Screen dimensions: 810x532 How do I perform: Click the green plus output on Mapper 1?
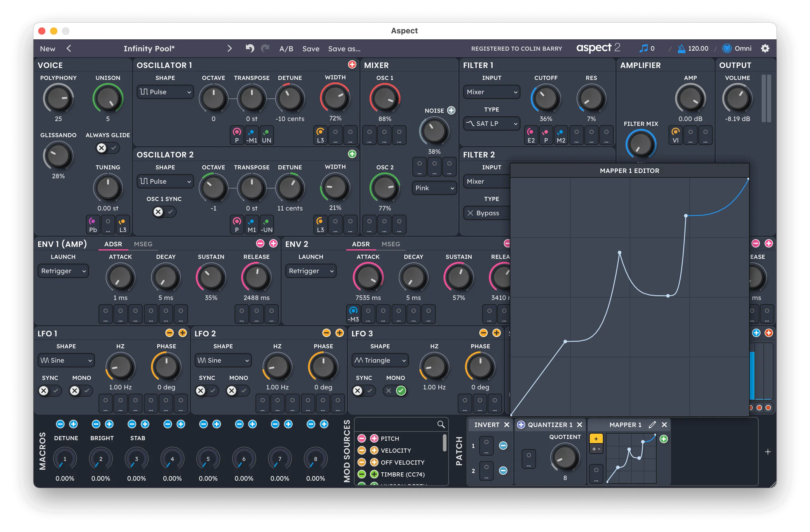(664, 439)
